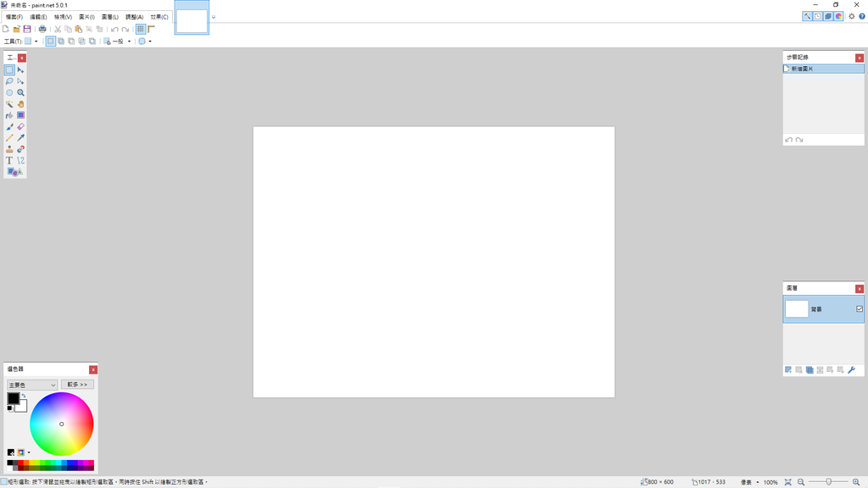This screenshot has width=868, height=488.
Task: Choose the Clone Stamp tool
Action: [9, 149]
